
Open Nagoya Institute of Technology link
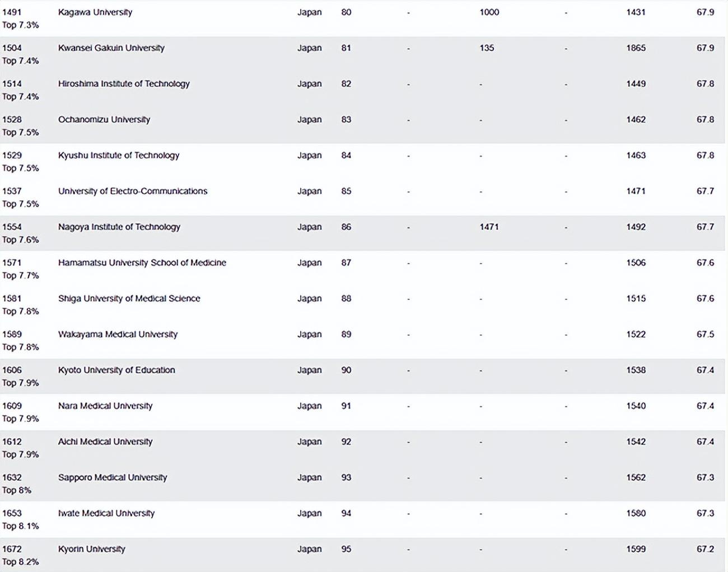click(119, 227)
